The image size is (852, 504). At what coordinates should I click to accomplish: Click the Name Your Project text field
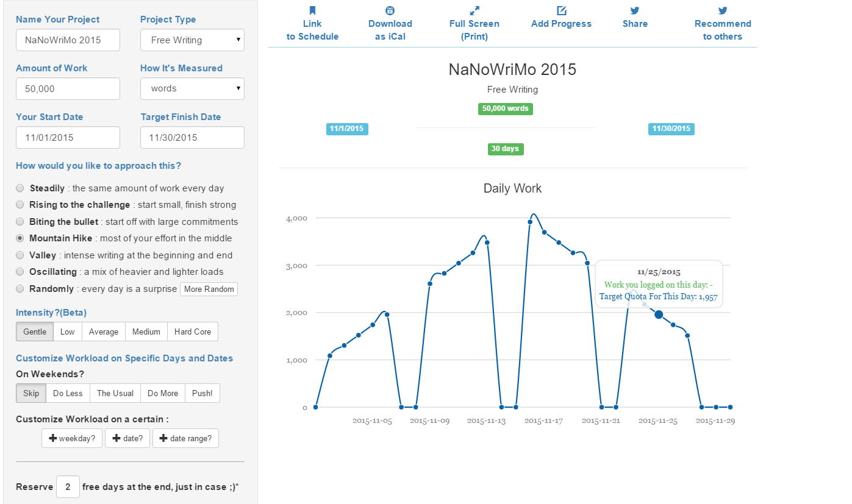68,40
